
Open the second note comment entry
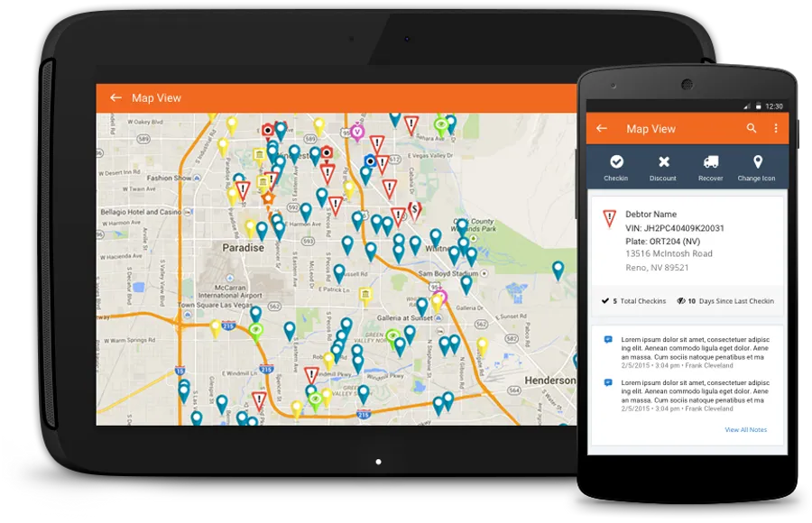tap(687, 396)
